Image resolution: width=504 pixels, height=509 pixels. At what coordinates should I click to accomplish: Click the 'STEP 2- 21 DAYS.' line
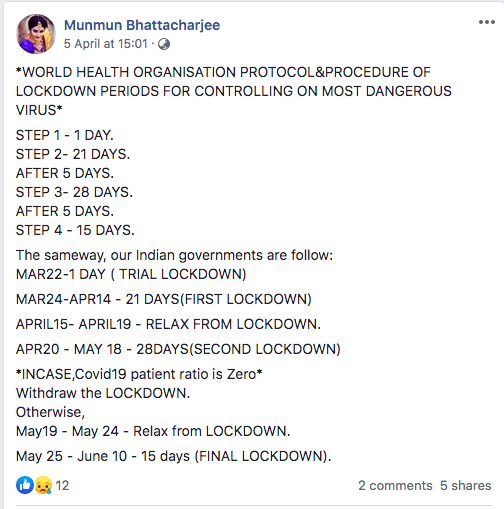click(73, 154)
